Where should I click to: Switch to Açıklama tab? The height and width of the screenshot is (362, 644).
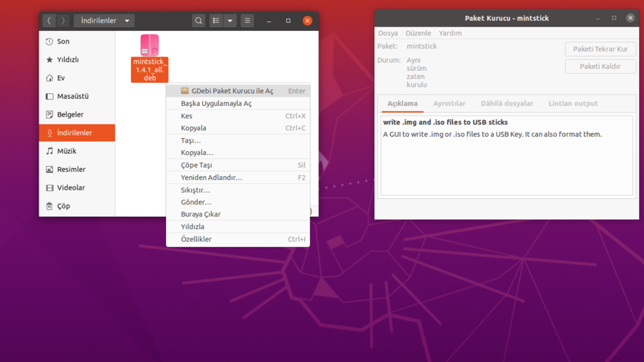(x=402, y=104)
